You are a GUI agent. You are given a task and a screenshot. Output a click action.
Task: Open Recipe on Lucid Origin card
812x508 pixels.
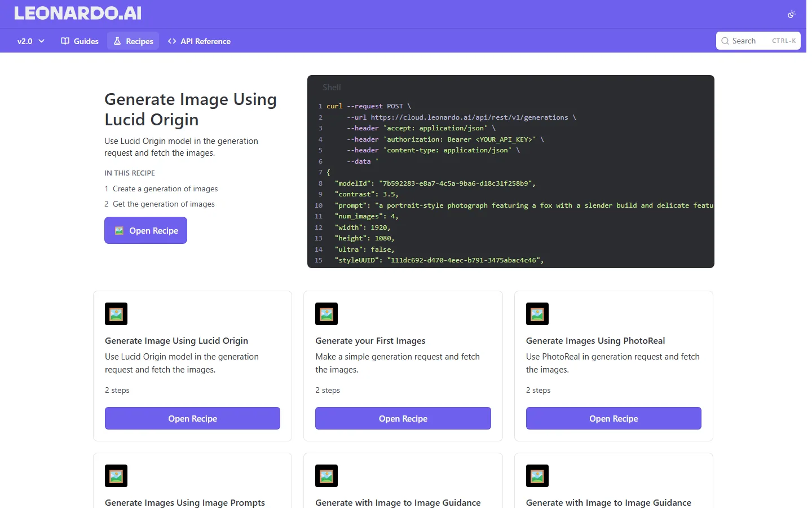pos(192,418)
